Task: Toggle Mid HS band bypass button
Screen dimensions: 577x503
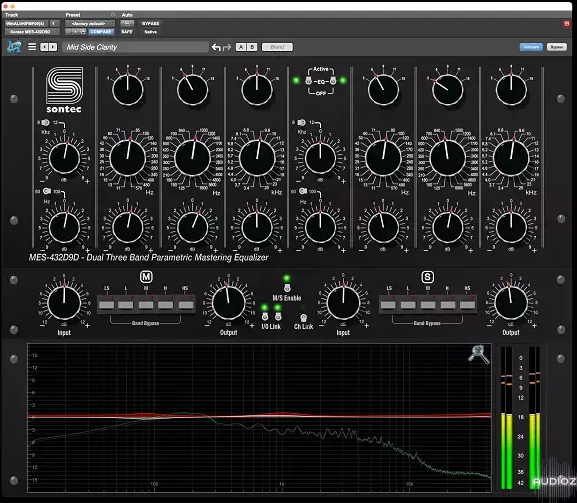Action: [185, 304]
